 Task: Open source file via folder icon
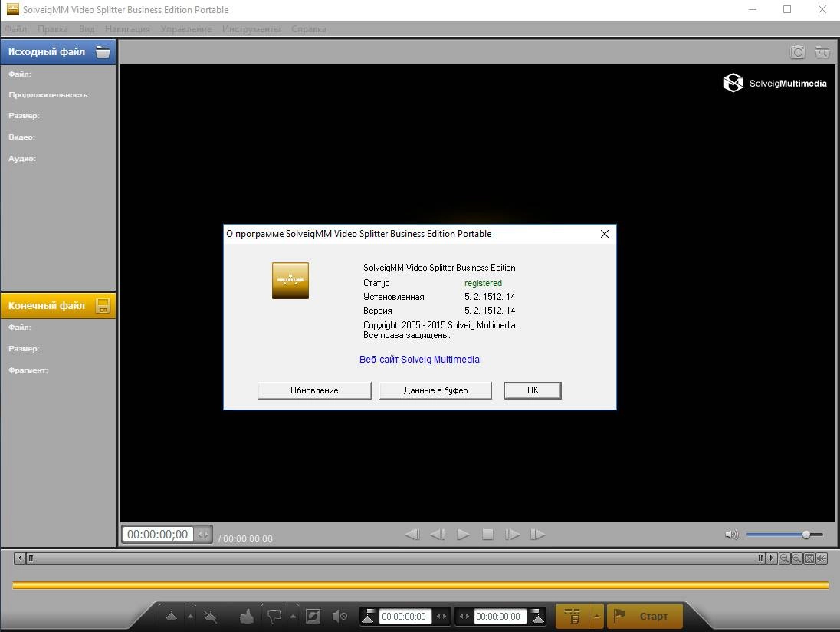coord(103,52)
